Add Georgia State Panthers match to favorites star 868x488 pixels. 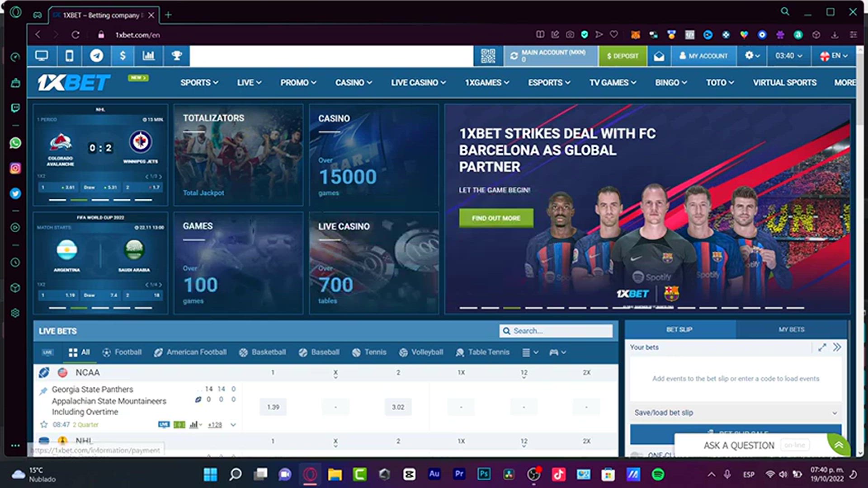[x=44, y=425]
